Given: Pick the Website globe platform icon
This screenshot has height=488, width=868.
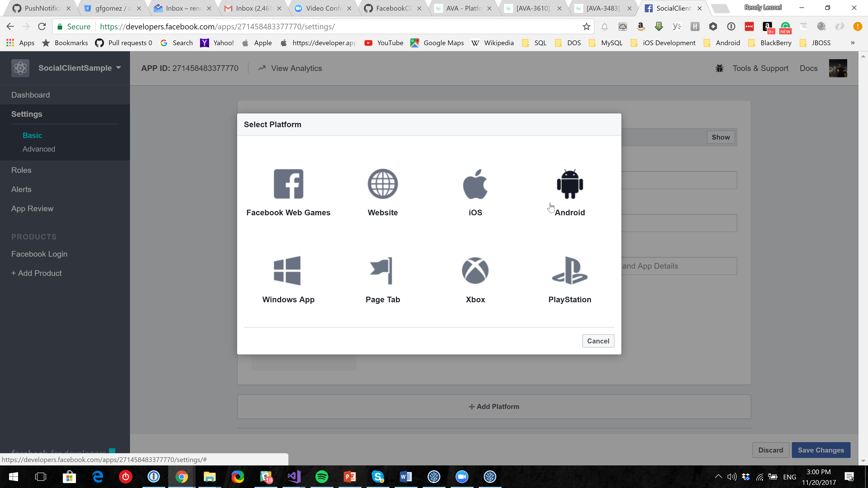Looking at the screenshot, I should 382,184.
